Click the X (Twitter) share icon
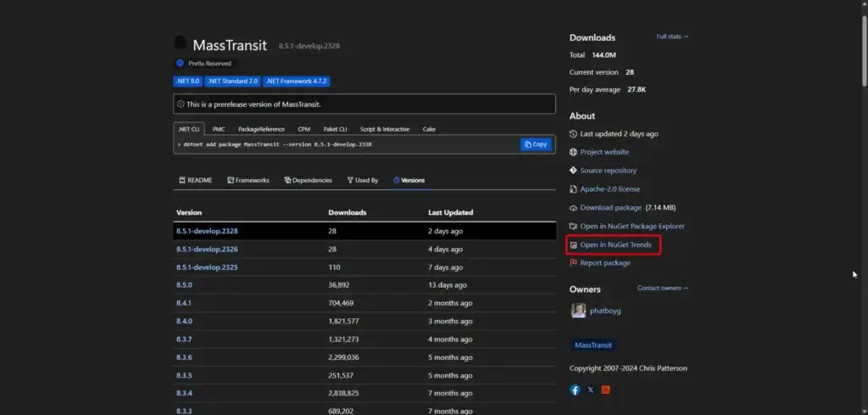 (590, 390)
